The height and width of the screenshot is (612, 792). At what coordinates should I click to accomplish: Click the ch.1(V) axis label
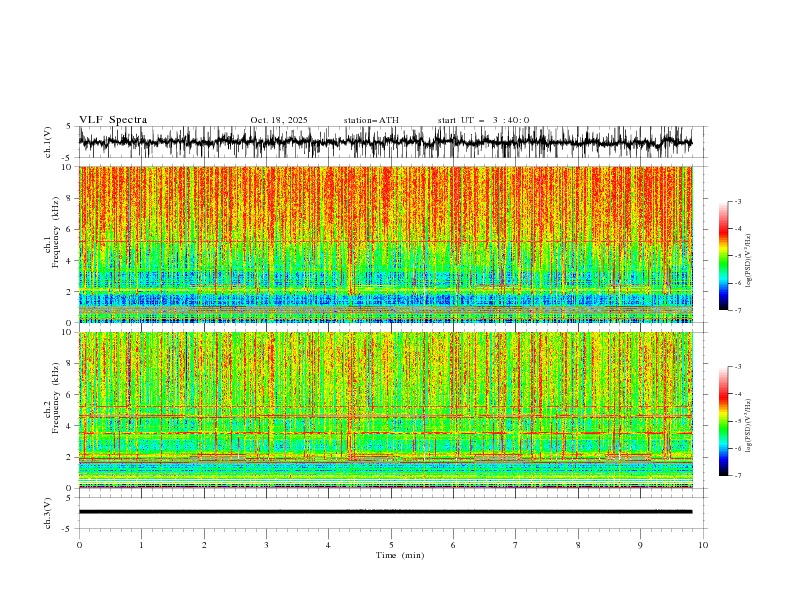coord(47,142)
